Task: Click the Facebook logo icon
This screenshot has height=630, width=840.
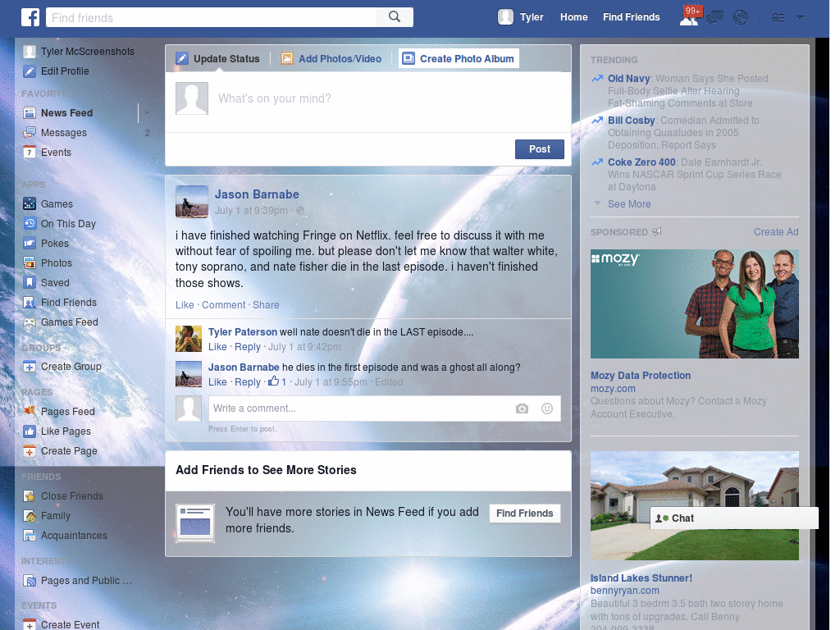Action: (x=30, y=17)
